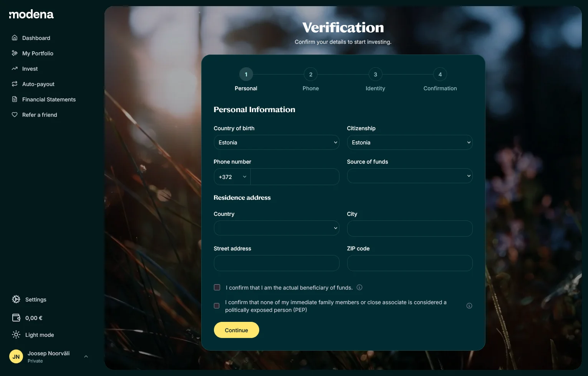This screenshot has width=588, height=376.
Task: Check the actual beneficiary of funds box
Action: coord(217,287)
